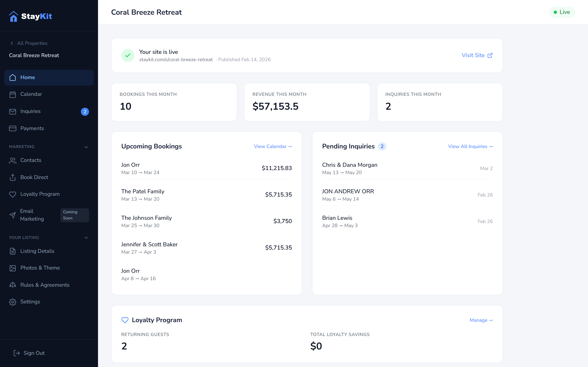Switch to Listing Details in sidebar
This screenshot has width=588, height=367.
point(37,251)
